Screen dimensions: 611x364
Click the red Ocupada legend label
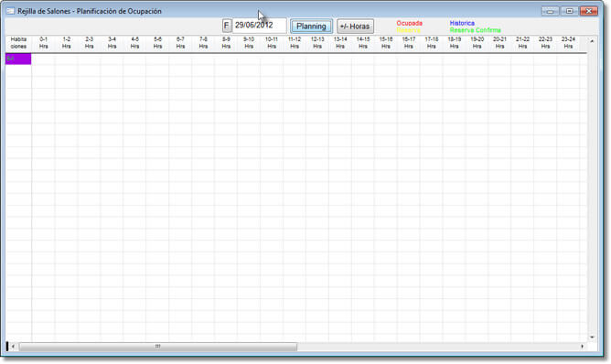tap(409, 23)
